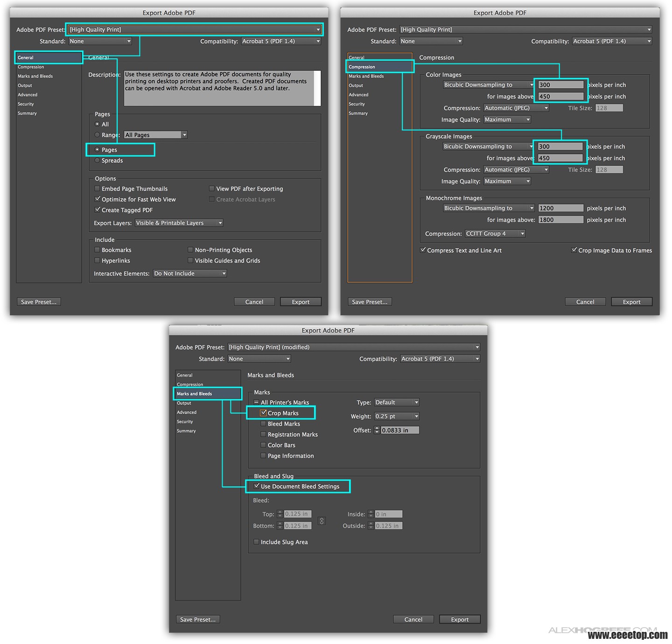Toggle Create Tagged PDF checkbox
The height and width of the screenshot is (644, 672).
(x=97, y=210)
